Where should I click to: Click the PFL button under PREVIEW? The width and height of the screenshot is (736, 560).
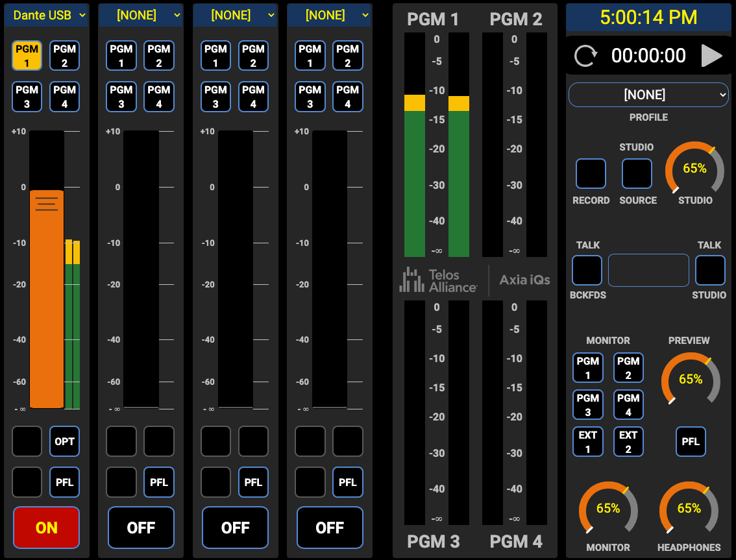point(691,442)
